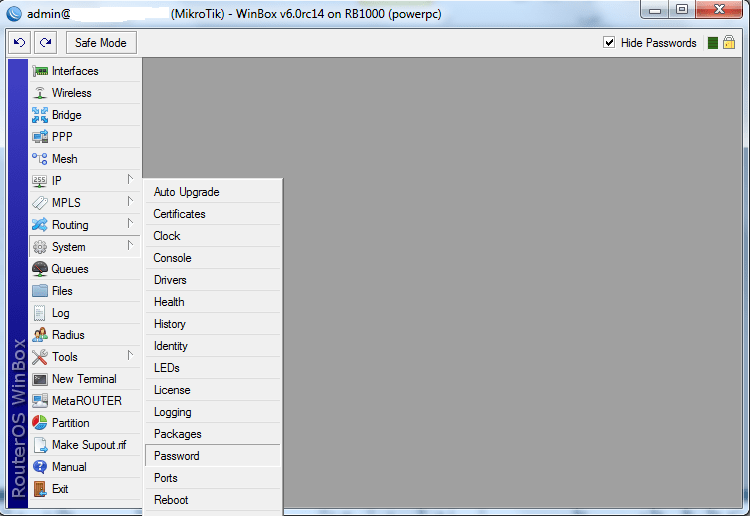Click the Bridge icon in sidebar

click(40, 115)
